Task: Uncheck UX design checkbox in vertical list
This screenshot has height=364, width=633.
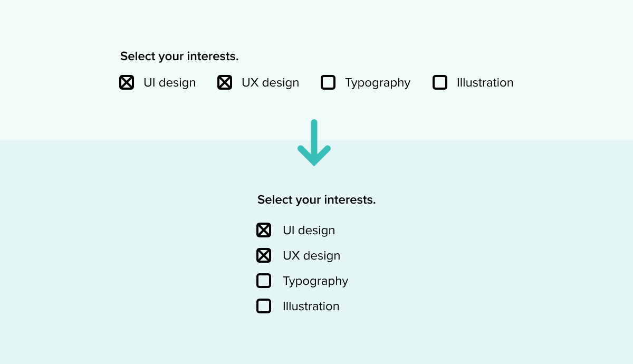Action: (x=264, y=255)
